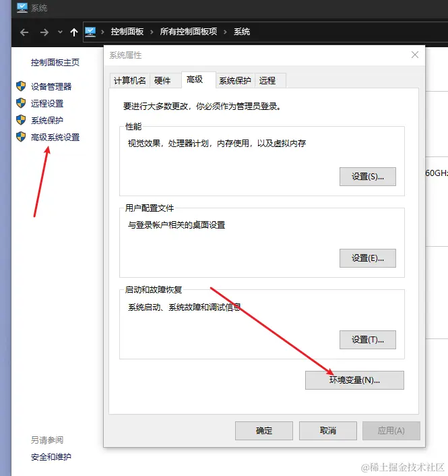The image size is (448, 476).
Task: Confirm with the 确定 button
Action: 264,430
